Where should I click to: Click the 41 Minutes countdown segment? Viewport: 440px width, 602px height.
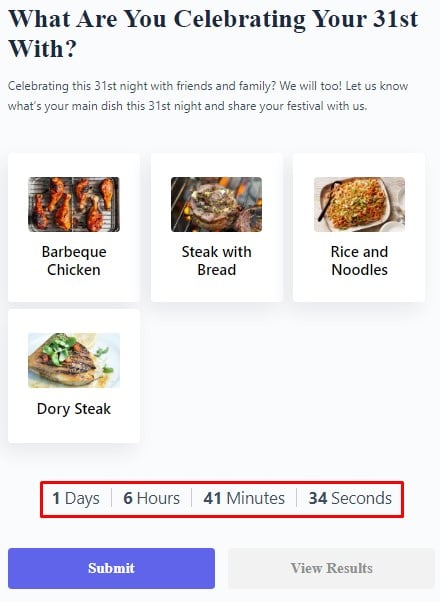pyautogui.click(x=244, y=498)
